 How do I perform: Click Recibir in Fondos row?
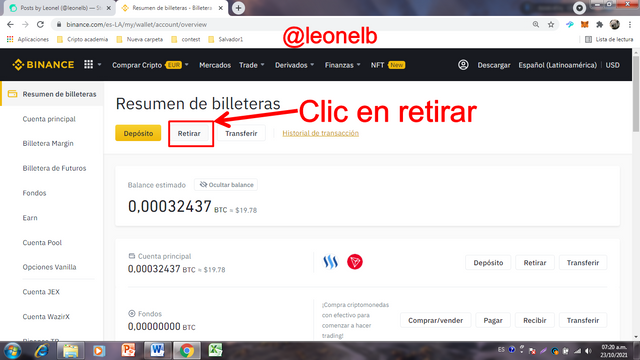coord(535,320)
